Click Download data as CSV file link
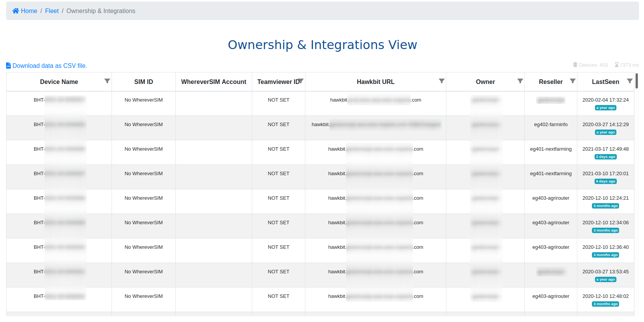 coord(50,66)
